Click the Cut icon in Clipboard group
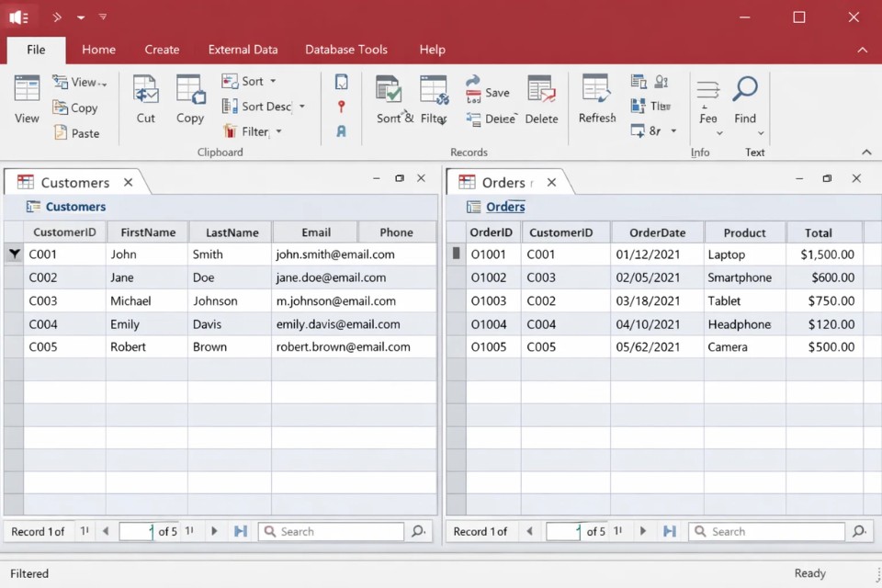 (145, 89)
